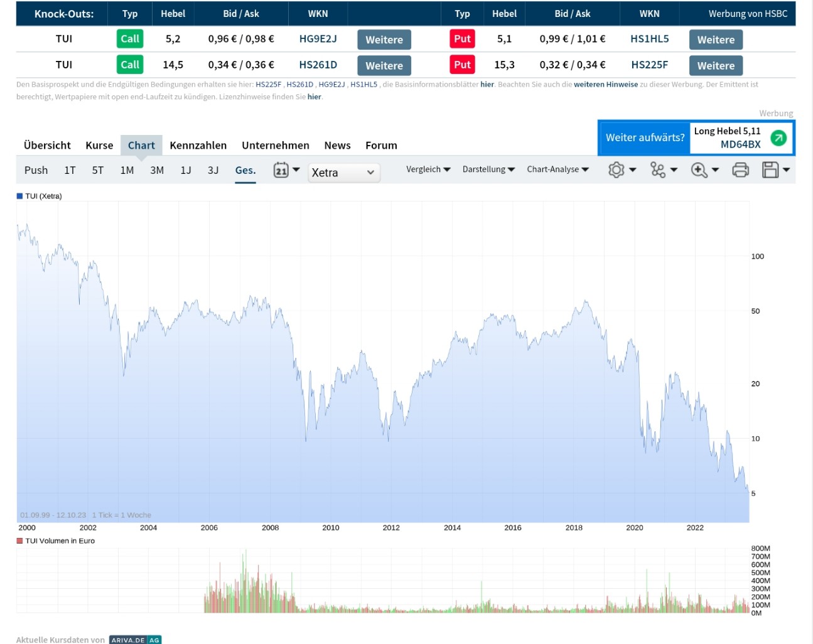This screenshot has width=813, height=644.
Task: Select the 1M timeframe
Action: tap(127, 170)
